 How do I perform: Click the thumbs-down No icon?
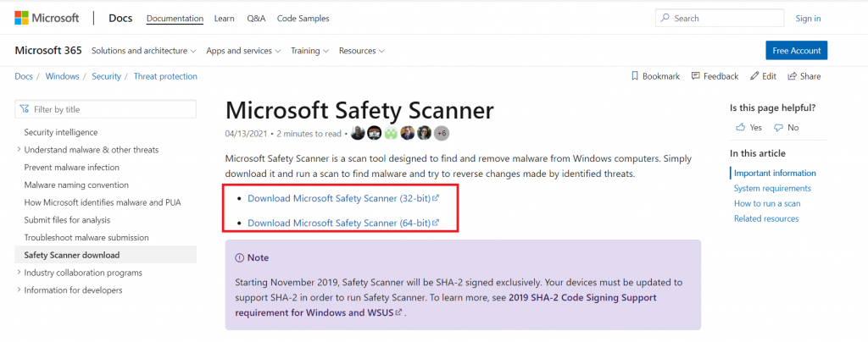(x=778, y=128)
